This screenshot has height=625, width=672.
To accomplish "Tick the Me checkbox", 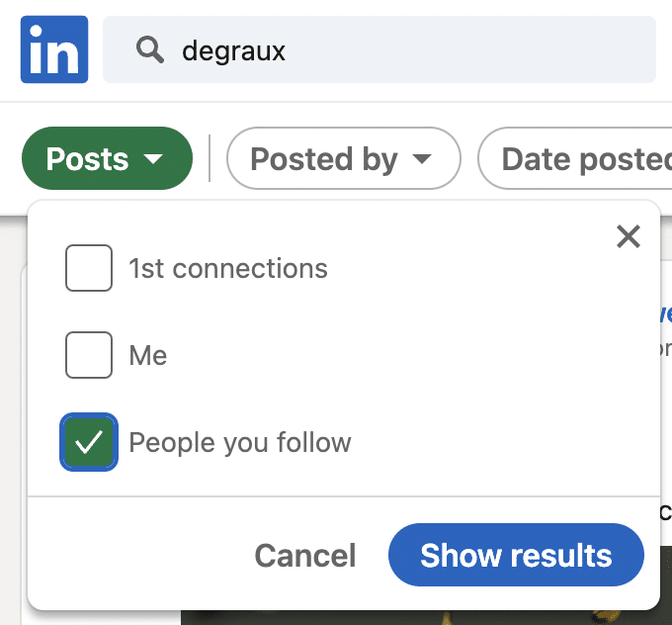I will pyautogui.click(x=89, y=355).
